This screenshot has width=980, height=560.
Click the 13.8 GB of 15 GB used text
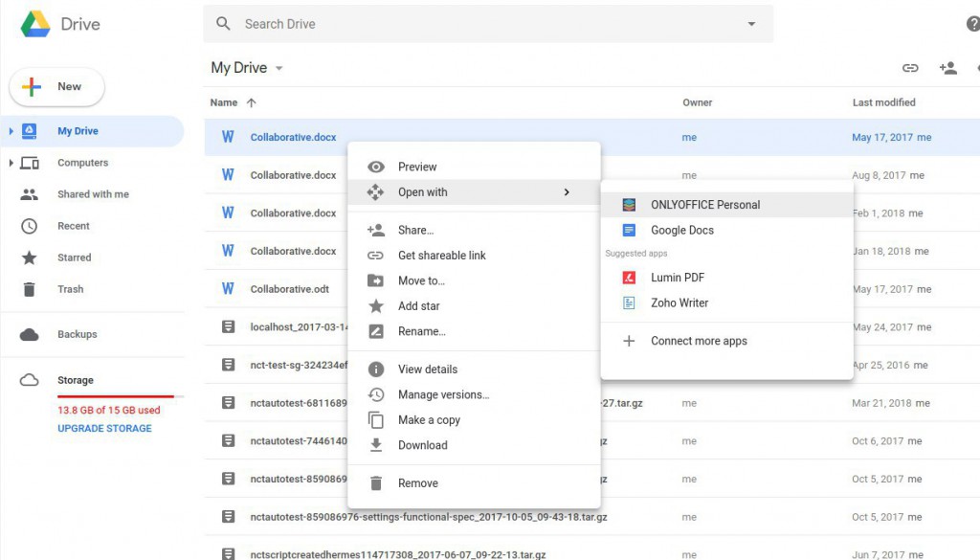[x=109, y=410]
